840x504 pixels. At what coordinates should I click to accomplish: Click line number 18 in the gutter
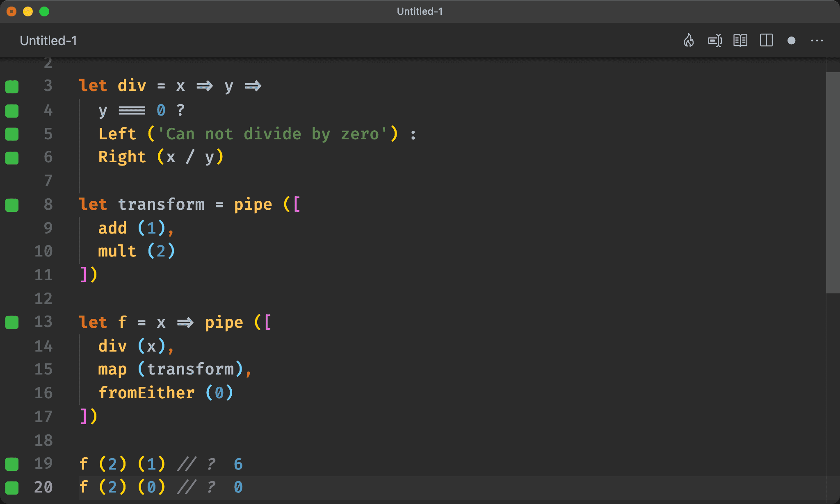click(43, 440)
